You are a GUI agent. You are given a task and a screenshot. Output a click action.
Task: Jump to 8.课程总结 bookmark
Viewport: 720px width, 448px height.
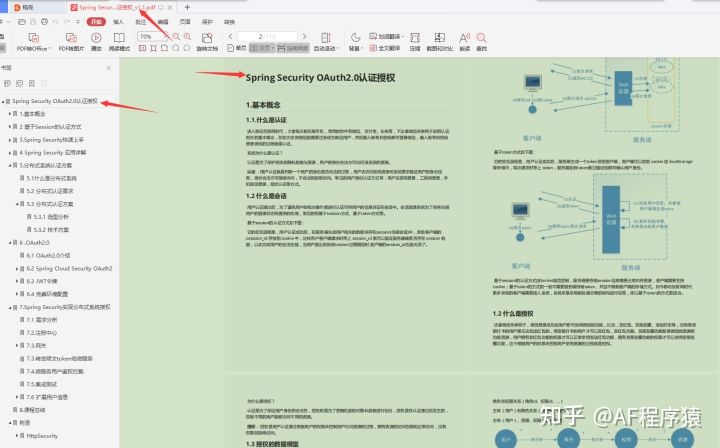coord(32,409)
